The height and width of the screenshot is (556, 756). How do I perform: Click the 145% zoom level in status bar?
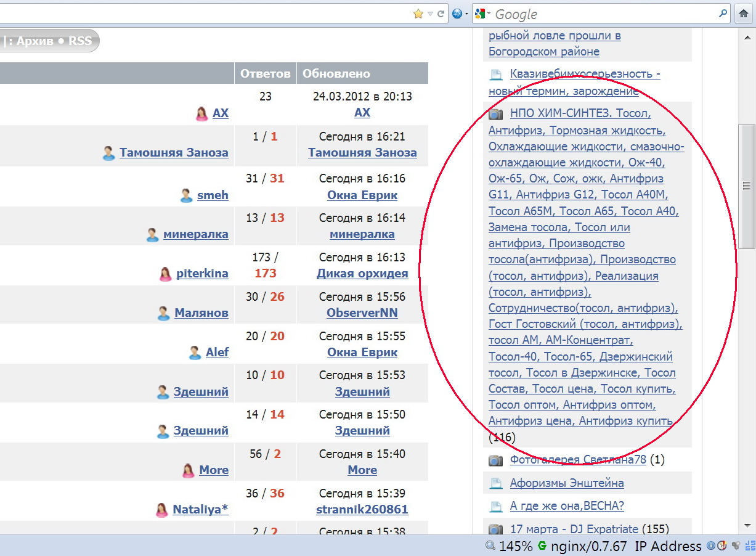coord(516,546)
